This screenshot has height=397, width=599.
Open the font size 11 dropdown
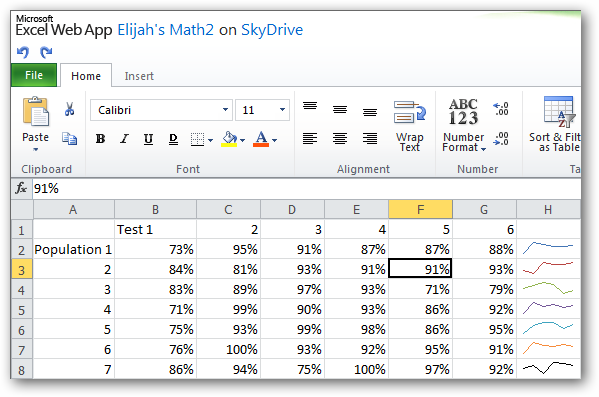pyautogui.click(x=282, y=110)
